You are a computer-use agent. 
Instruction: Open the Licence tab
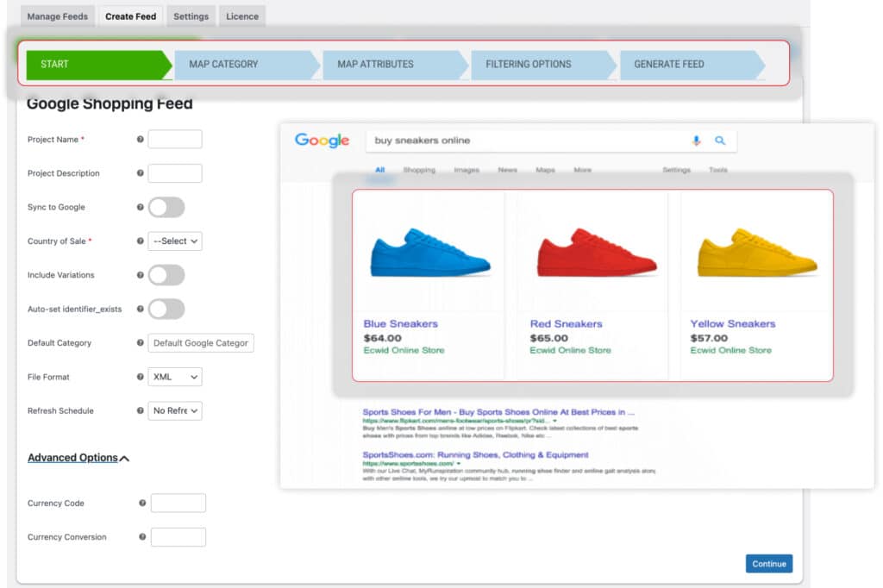241,16
